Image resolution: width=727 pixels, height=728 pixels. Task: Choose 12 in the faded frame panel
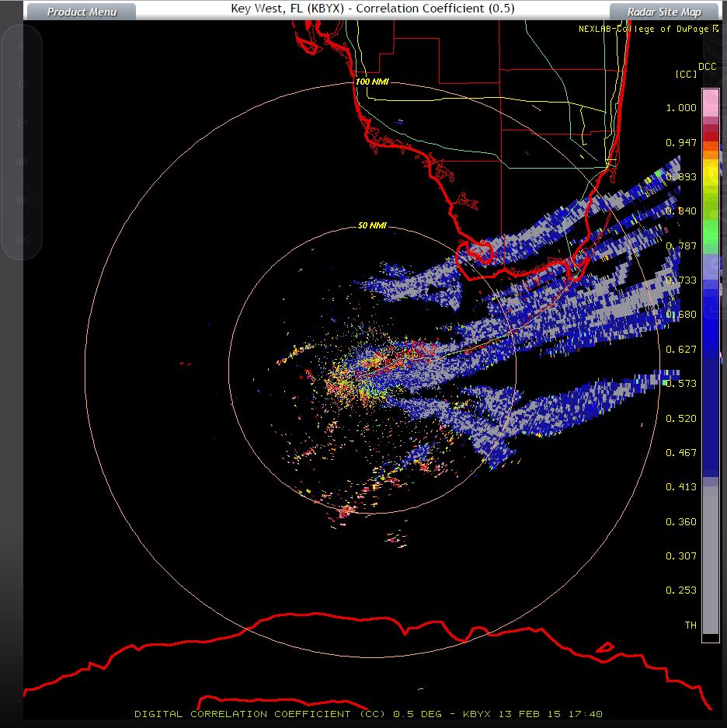[21, 84]
